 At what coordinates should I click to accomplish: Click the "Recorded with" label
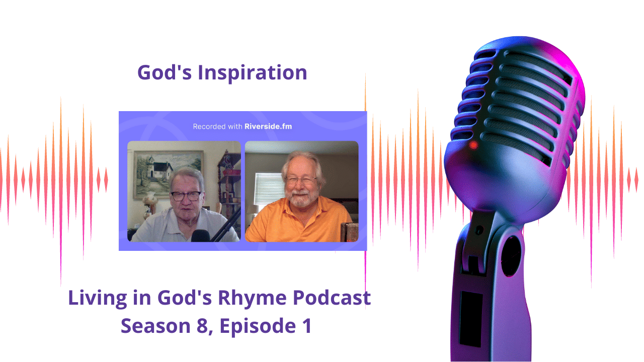click(217, 126)
